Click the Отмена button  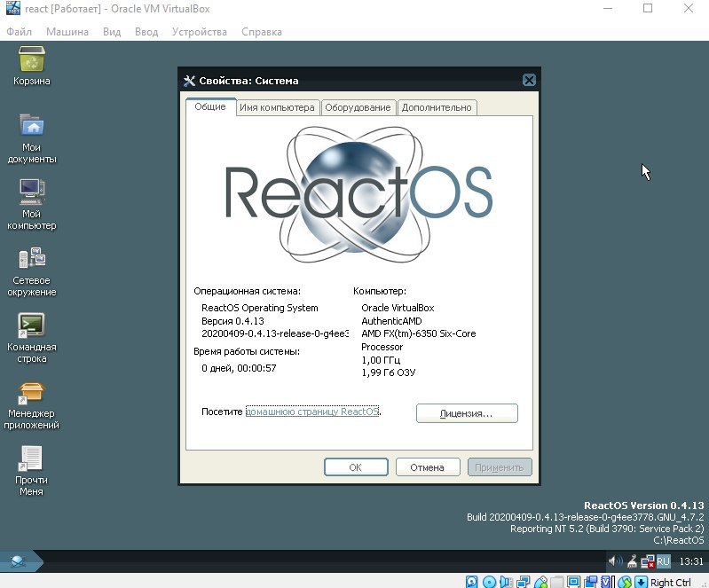click(x=428, y=467)
